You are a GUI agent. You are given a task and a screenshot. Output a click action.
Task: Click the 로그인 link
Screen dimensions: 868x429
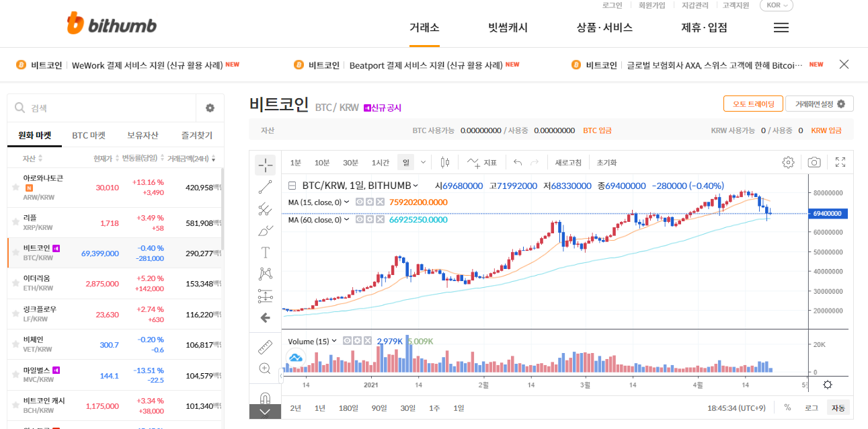click(x=612, y=5)
